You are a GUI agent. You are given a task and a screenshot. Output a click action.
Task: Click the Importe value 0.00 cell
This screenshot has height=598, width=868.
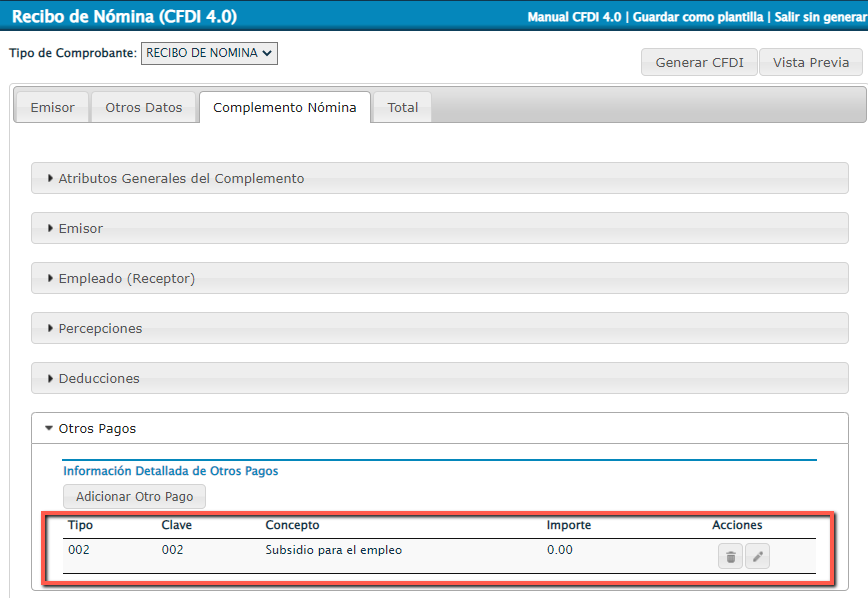pos(560,549)
